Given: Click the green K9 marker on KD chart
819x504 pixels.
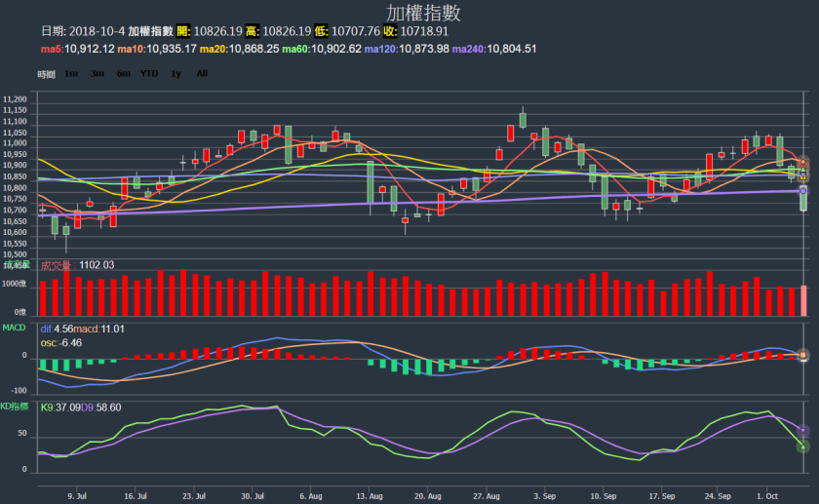Looking at the screenshot, I should coord(803,446).
